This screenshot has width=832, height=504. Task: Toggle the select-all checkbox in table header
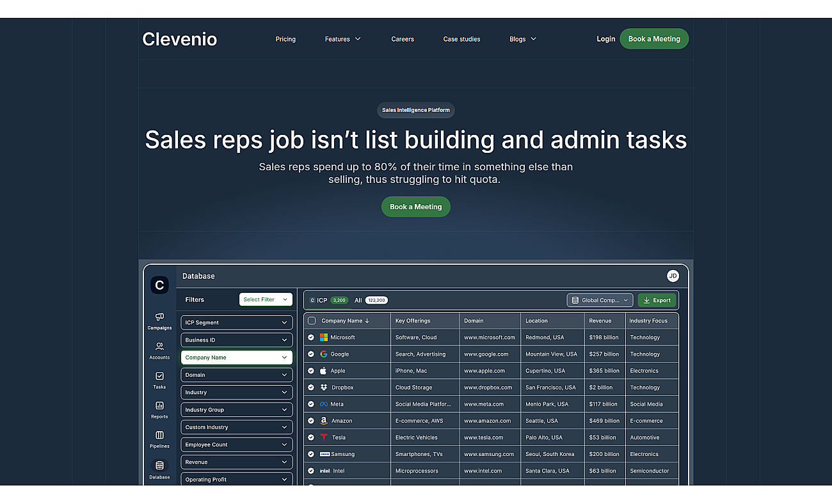tap(312, 320)
